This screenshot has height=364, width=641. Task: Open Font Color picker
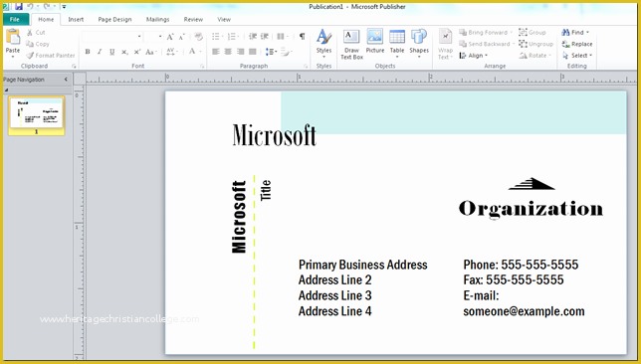[194, 52]
